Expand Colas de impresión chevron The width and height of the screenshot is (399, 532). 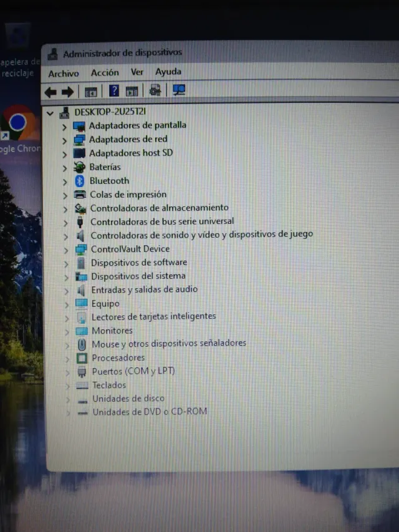(x=65, y=196)
